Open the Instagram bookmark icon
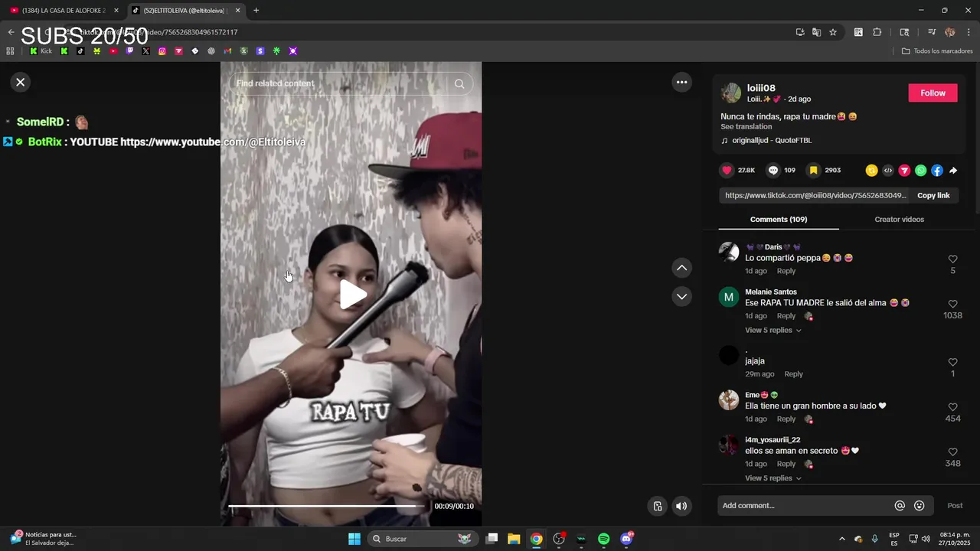Viewport: 980px width, 551px height. 162,51
